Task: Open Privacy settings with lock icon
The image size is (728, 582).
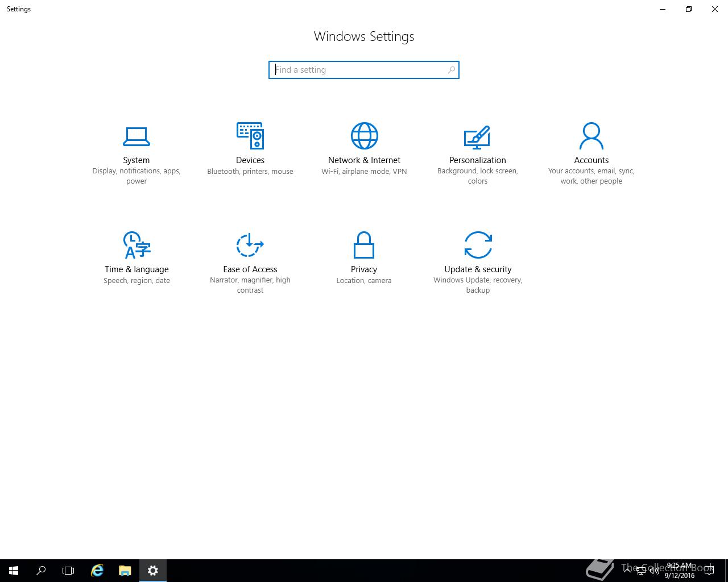Action: 364,258
